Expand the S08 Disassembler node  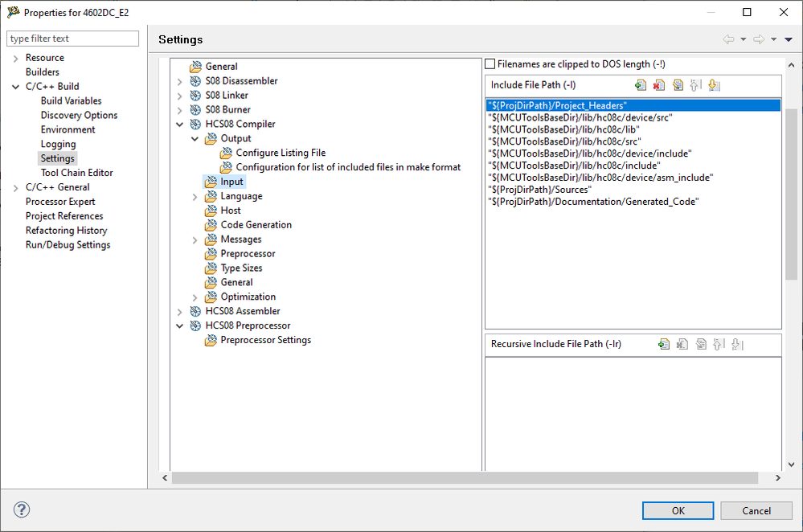tap(179, 81)
